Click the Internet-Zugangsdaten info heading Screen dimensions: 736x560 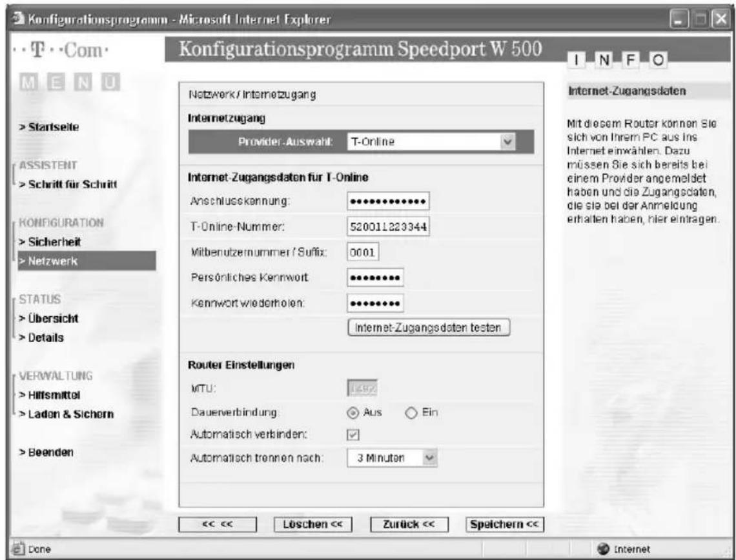click(627, 91)
